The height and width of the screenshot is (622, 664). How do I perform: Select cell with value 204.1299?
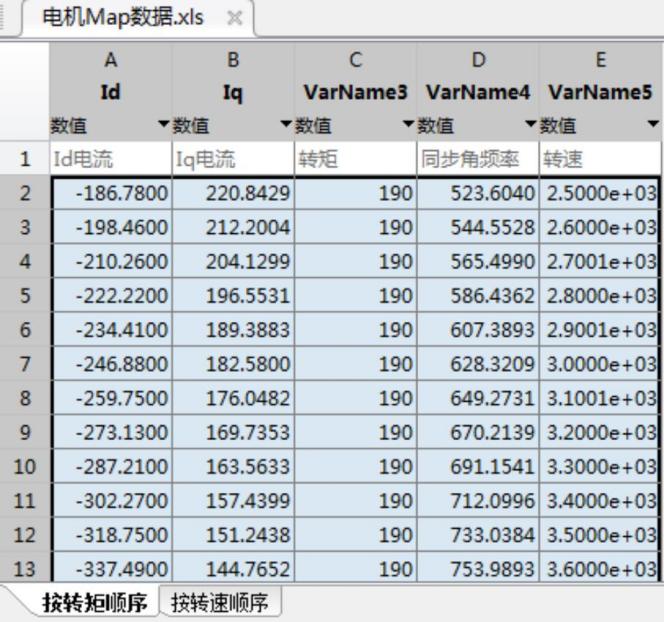pyautogui.click(x=233, y=262)
